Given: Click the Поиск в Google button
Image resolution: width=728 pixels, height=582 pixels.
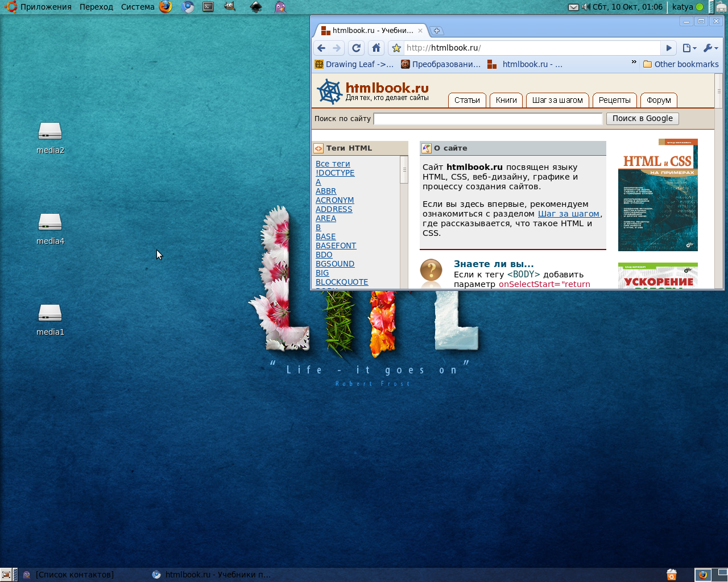Looking at the screenshot, I should (x=642, y=118).
